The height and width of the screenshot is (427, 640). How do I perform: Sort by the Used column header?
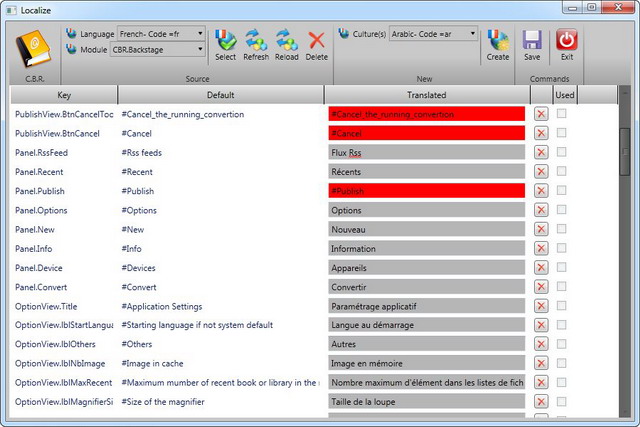click(x=564, y=95)
